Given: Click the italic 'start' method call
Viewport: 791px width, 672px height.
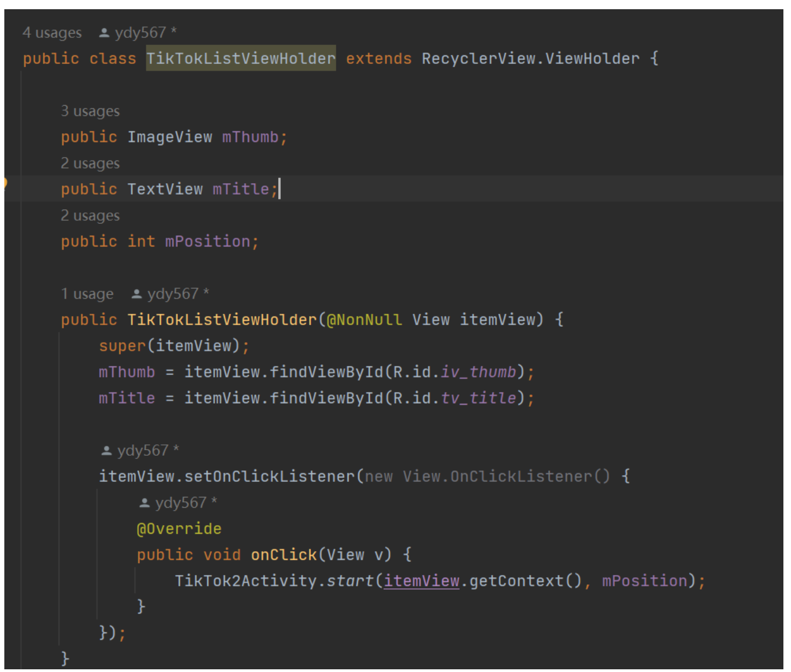Looking at the screenshot, I should (350, 581).
